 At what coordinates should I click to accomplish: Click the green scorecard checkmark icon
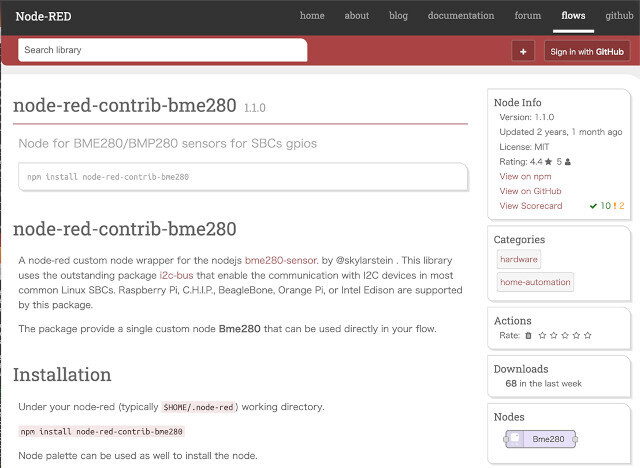click(x=593, y=206)
